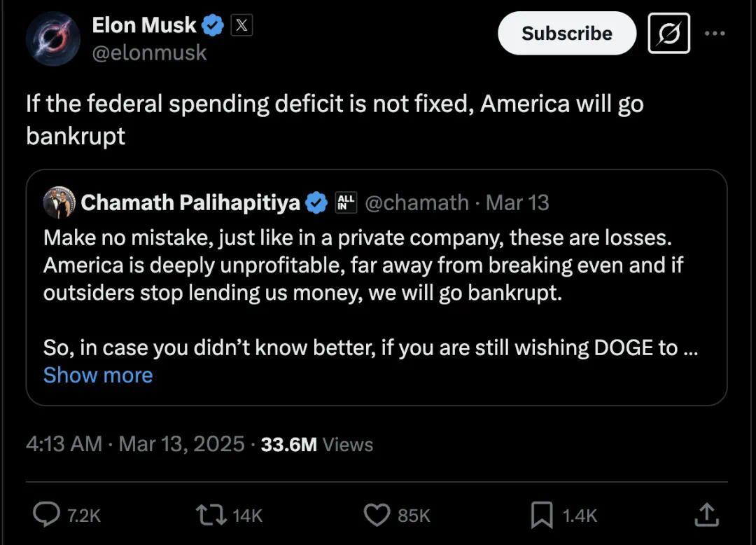Open Elon Musk's profile picture
The width and height of the screenshot is (756, 545).
(53, 39)
